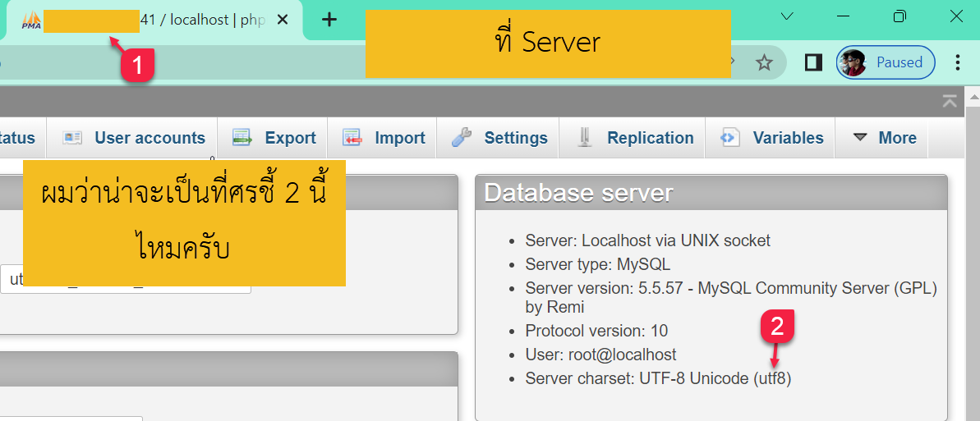Click the Import tab icon

click(352, 138)
